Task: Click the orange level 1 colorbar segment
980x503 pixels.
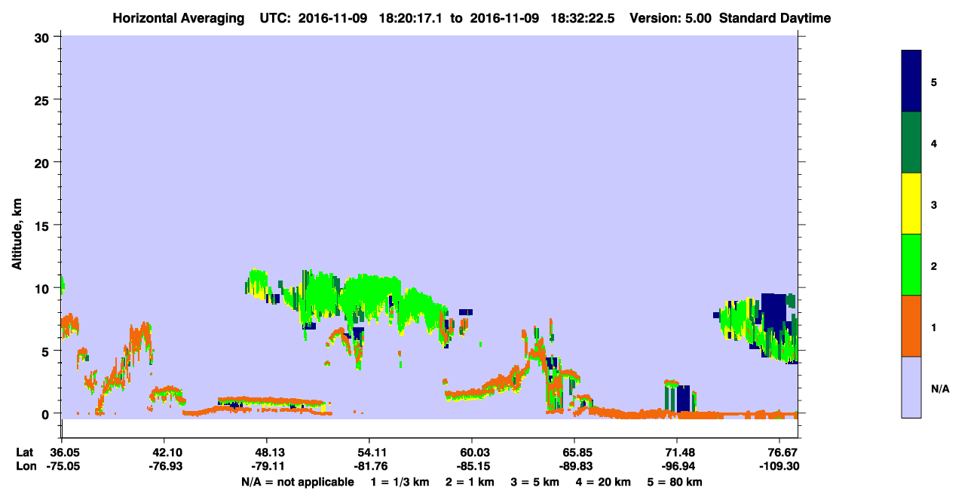Action: pyautogui.click(x=911, y=326)
